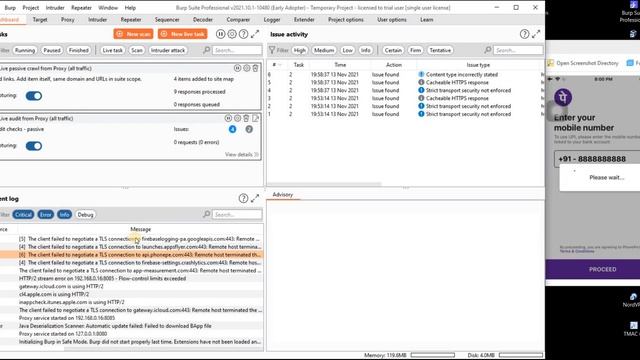
Task: Click the New live task button
Action: click(183, 34)
